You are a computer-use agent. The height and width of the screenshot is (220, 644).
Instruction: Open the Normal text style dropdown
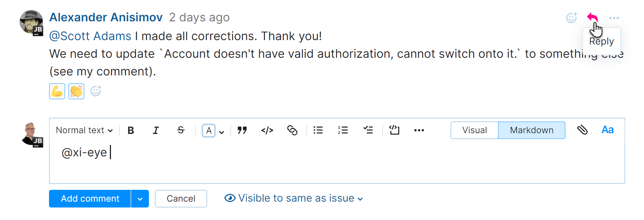pos(83,130)
